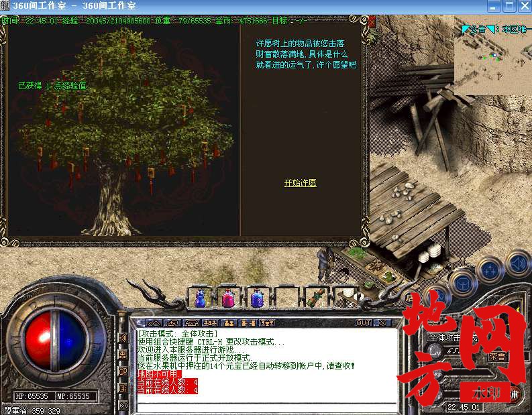Click the blue MP half of the orb
532x415 pixels.
[72, 340]
